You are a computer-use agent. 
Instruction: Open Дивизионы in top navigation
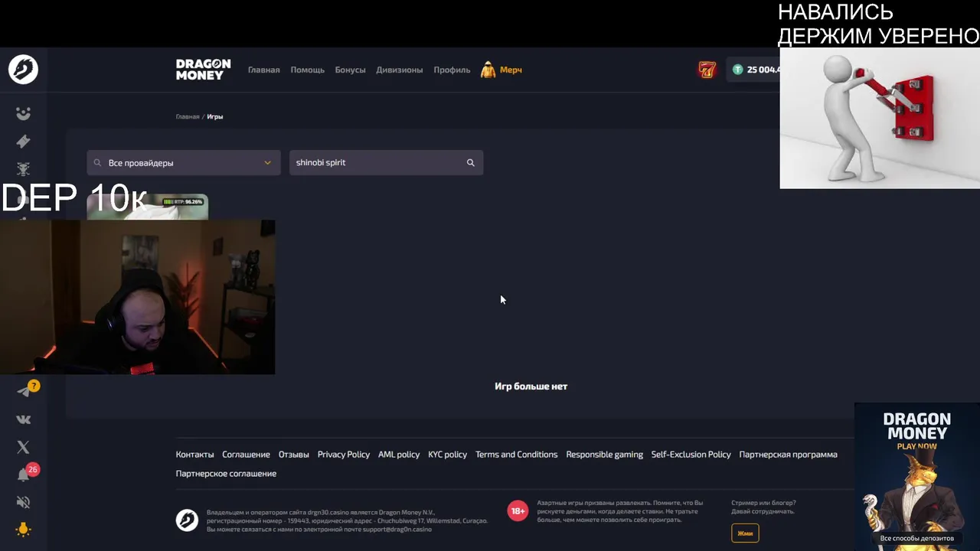(x=399, y=70)
